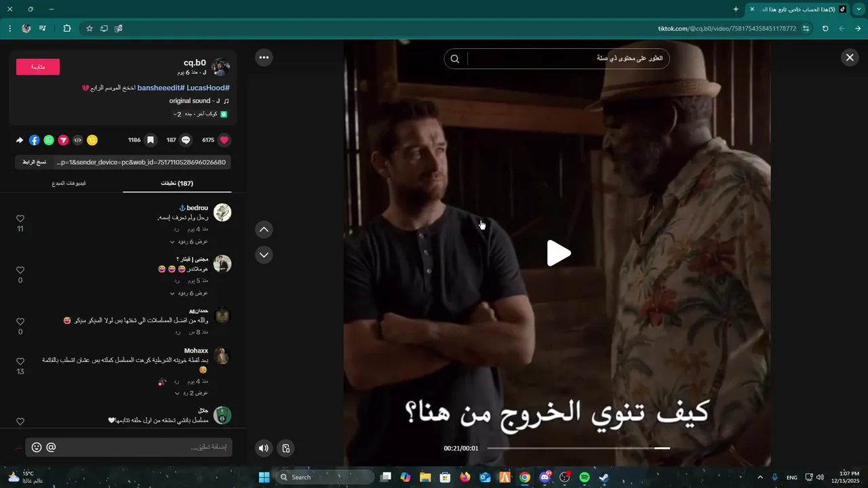
Task: Share the video to WhatsApp
Action: pos(49,140)
